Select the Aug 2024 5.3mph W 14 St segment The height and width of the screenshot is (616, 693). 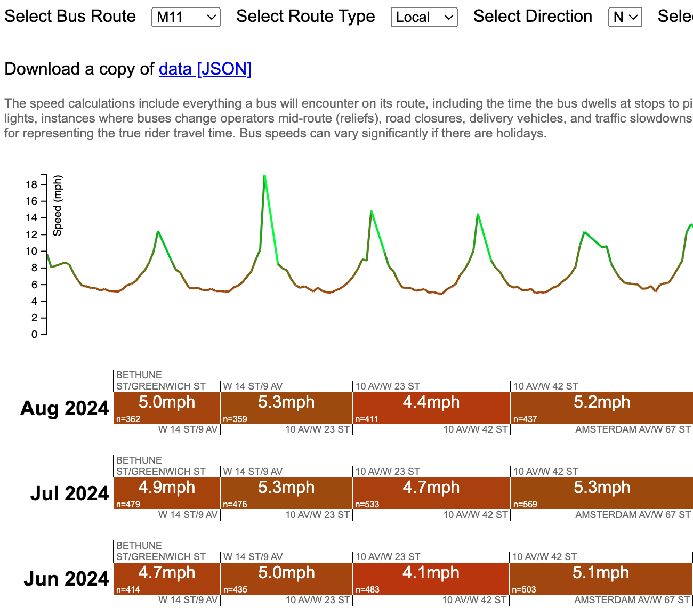click(x=286, y=408)
